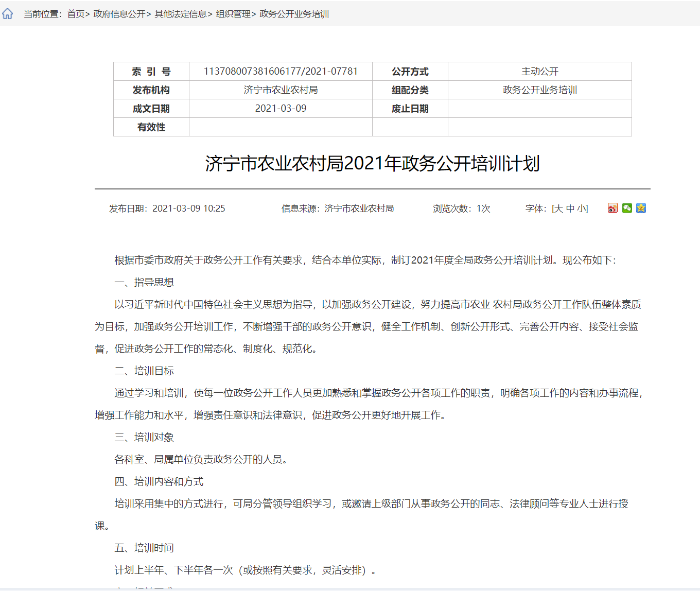This screenshot has width=700, height=591.
Task: Click the article title heading
Action: pyautogui.click(x=372, y=164)
